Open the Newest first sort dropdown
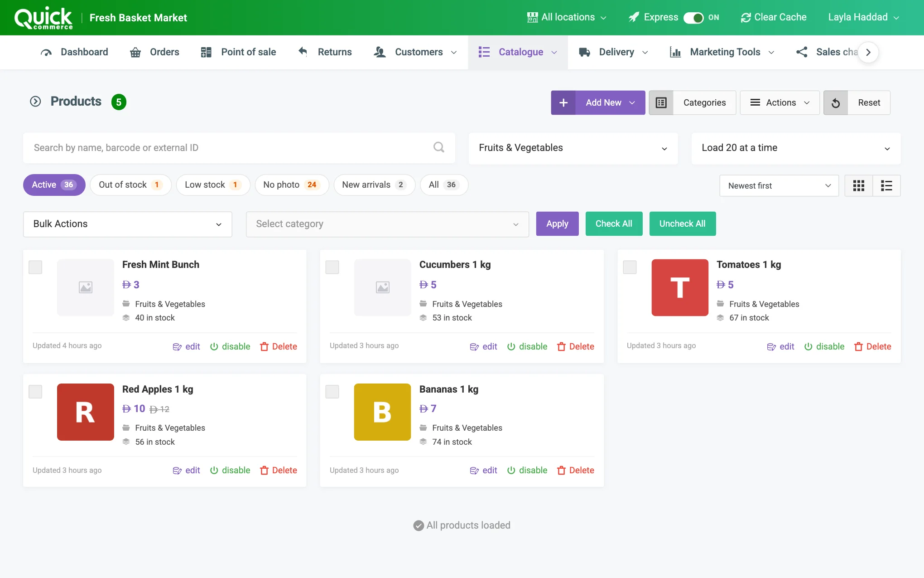 [x=779, y=185]
